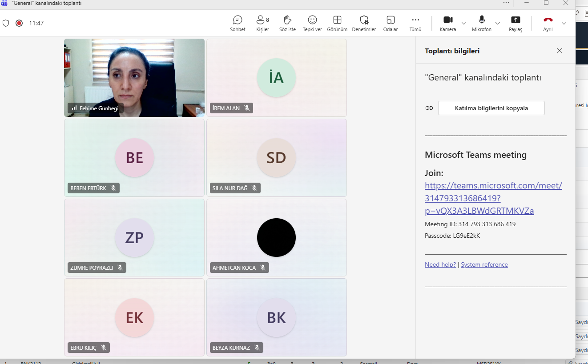Image resolution: width=588 pixels, height=364 pixels.
Task: Click the Meeting ID text
Action: [470, 224]
